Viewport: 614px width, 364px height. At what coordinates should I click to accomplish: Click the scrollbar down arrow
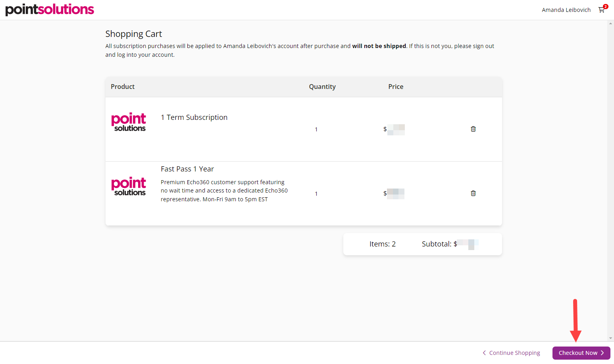coord(610,338)
